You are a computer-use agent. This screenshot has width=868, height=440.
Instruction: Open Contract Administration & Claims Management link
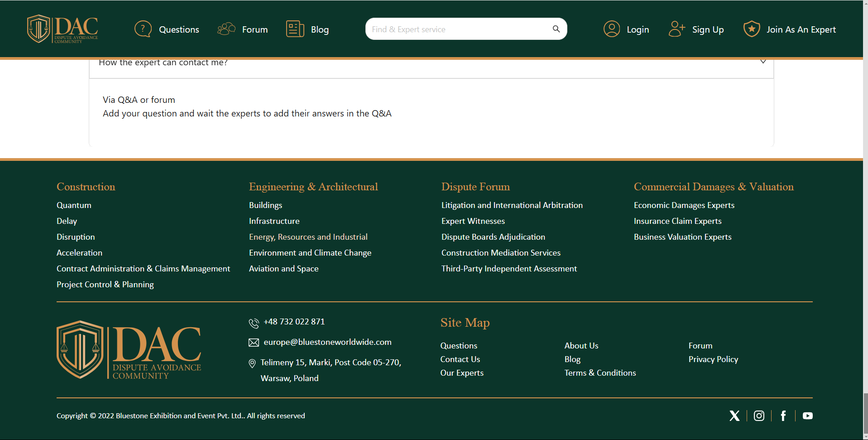pyautogui.click(x=143, y=269)
